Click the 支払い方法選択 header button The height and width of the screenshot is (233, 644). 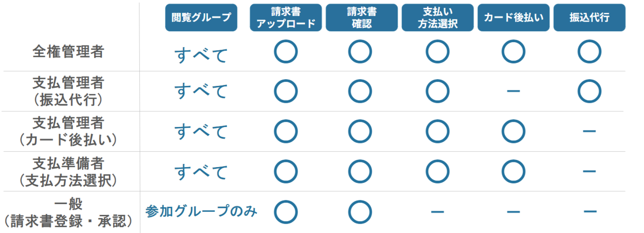point(438,18)
